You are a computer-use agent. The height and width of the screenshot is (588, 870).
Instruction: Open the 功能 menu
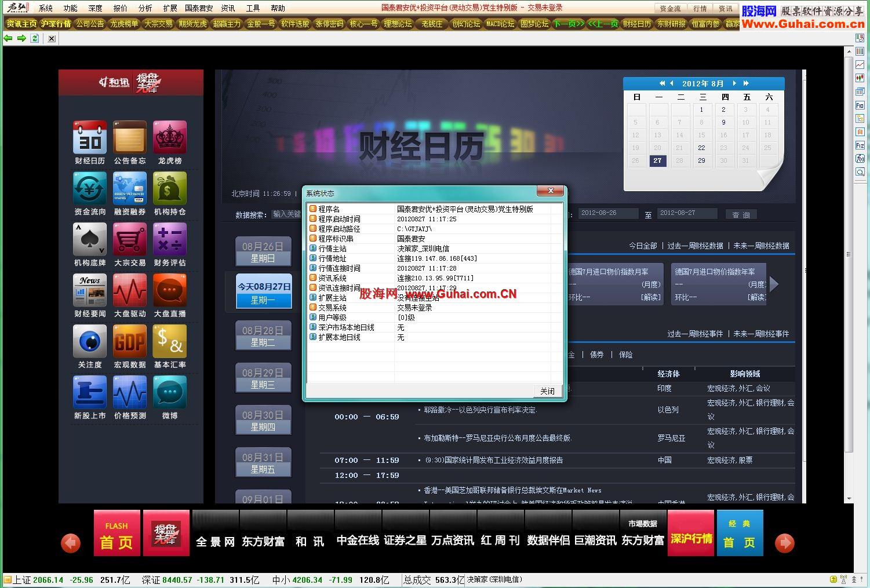click(x=71, y=8)
